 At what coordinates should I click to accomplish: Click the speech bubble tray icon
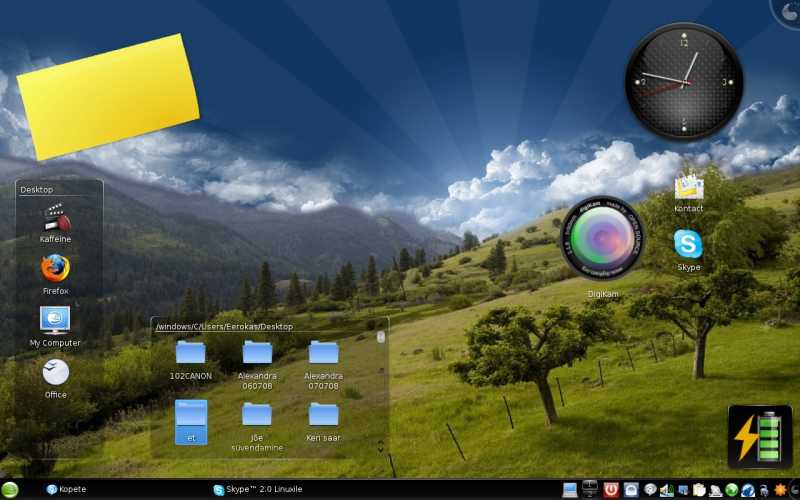click(x=650, y=490)
